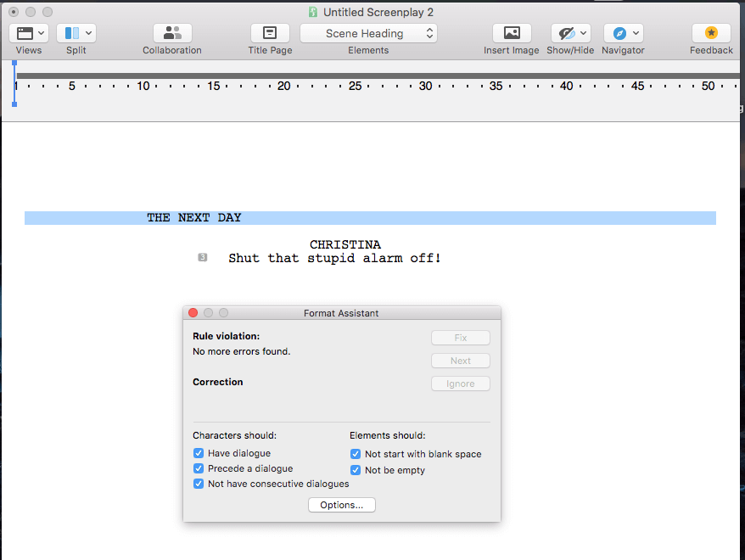Open the Options... button in Format Assistant

point(342,505)
